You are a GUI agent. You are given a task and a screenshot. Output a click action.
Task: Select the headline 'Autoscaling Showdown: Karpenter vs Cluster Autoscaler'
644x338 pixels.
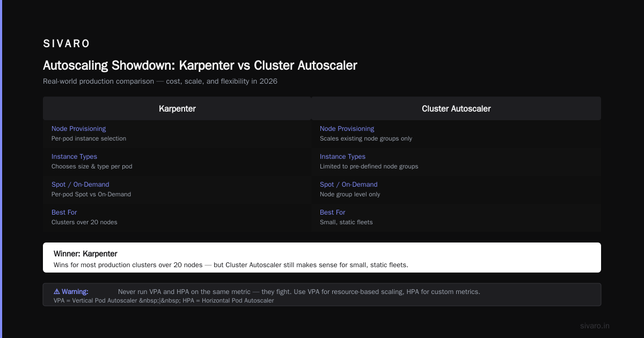click(200, 65)
